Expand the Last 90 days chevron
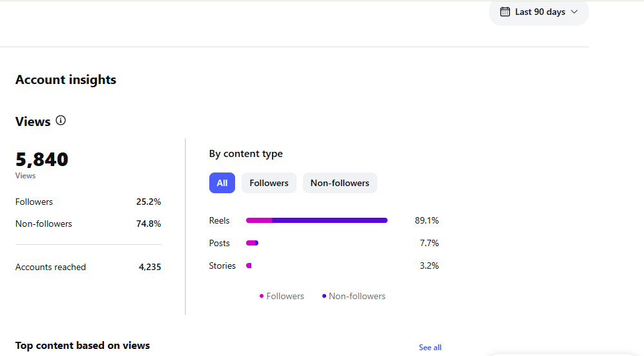 574,12
